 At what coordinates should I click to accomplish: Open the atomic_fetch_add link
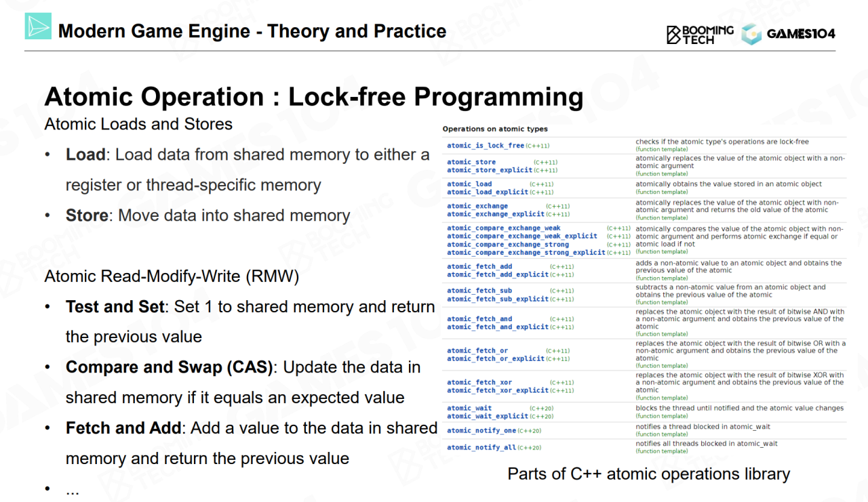[x=479, y=267]
